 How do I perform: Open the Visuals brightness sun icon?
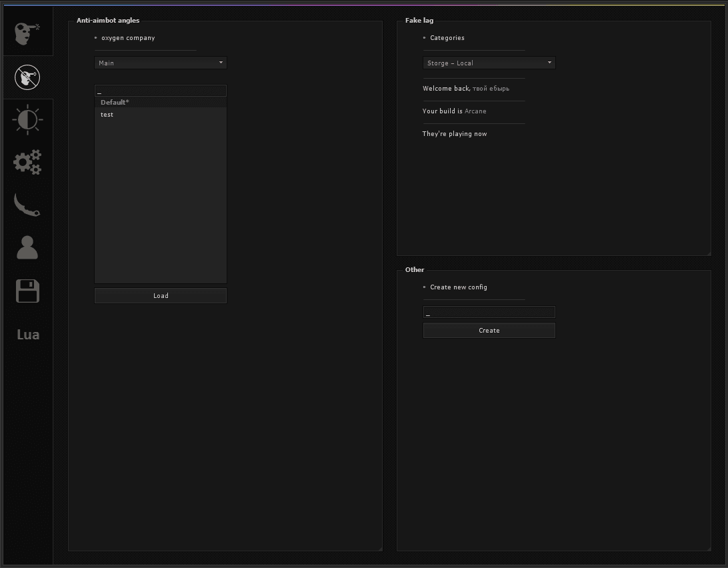coord(27,120)
